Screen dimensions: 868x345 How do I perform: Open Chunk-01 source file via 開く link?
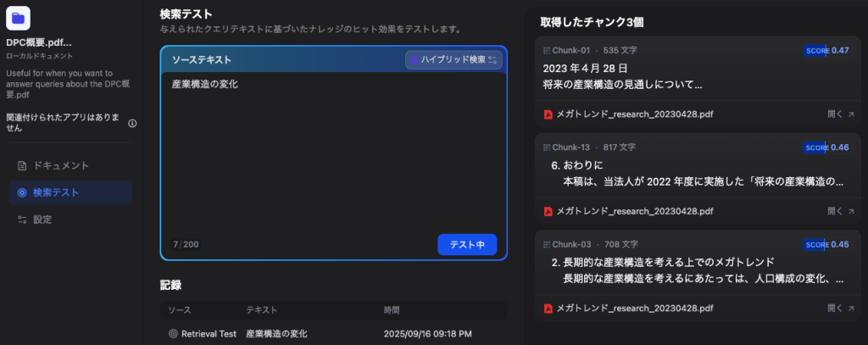click(x=840, y=114)
